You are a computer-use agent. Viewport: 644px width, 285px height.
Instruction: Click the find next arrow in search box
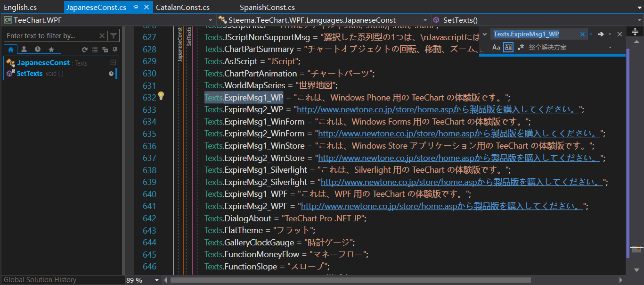click(x=601, y=34)
